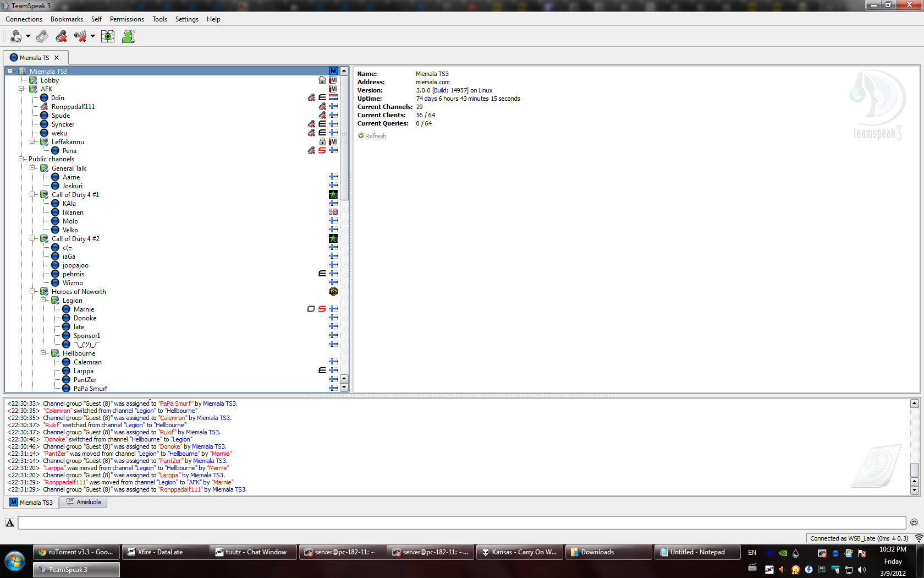Collapse the General Talk channel
This screenshot has height=578, width=924.
pos(32,168)
